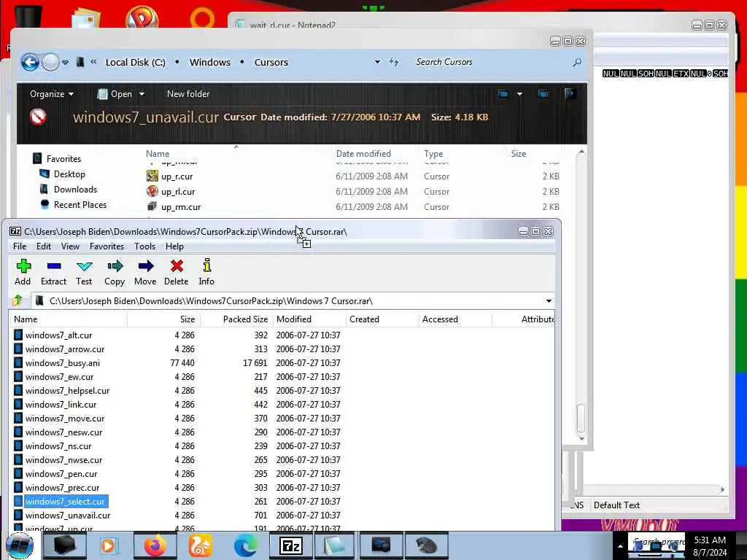
Task: Click Cursors in the Explorer breadcrumb
Action: [271, 63]
